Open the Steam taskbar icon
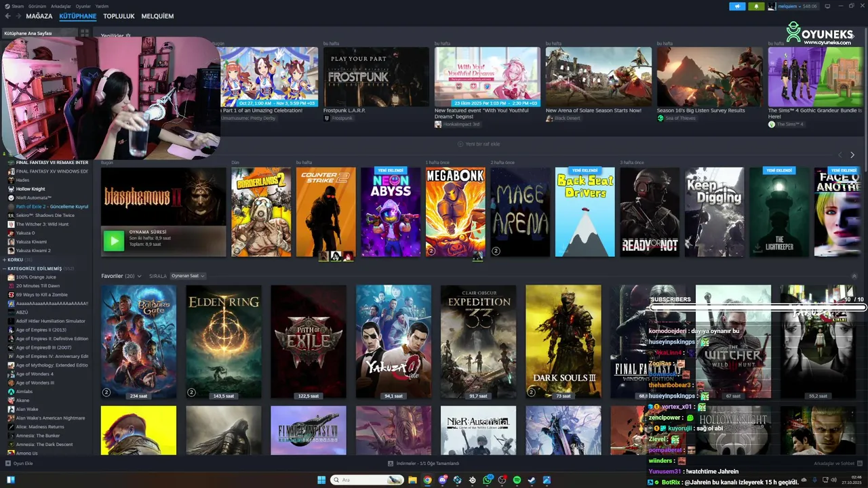Image resolution: width=868 pixels, height=488 pixels. tap(532, 480)
